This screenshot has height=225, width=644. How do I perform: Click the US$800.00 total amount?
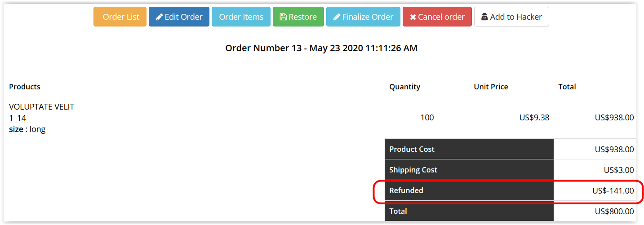(x=614, y=212)
